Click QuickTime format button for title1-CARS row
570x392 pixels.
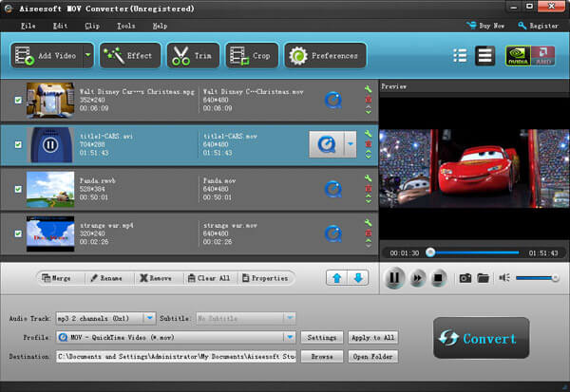(327, 144)
